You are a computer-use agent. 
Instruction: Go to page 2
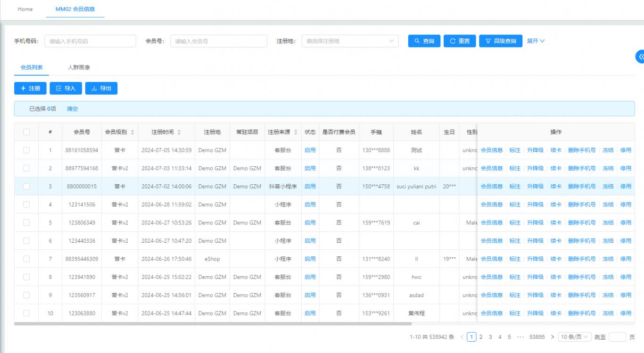click(x=481, y=337)
